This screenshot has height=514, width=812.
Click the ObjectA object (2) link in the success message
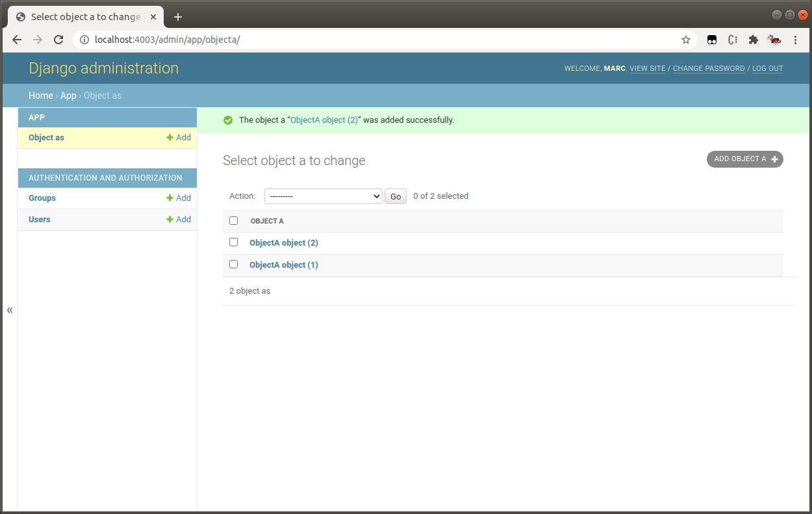324,120
